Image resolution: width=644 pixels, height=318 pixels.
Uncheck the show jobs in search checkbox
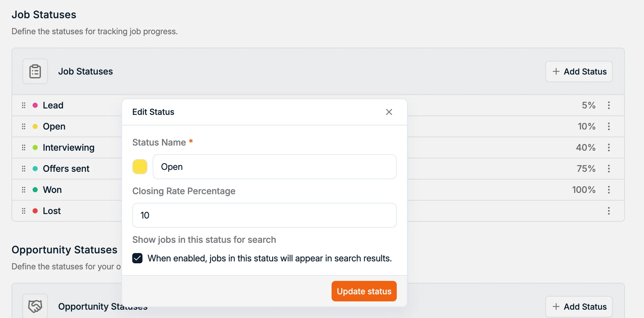[x=137, y=258]
